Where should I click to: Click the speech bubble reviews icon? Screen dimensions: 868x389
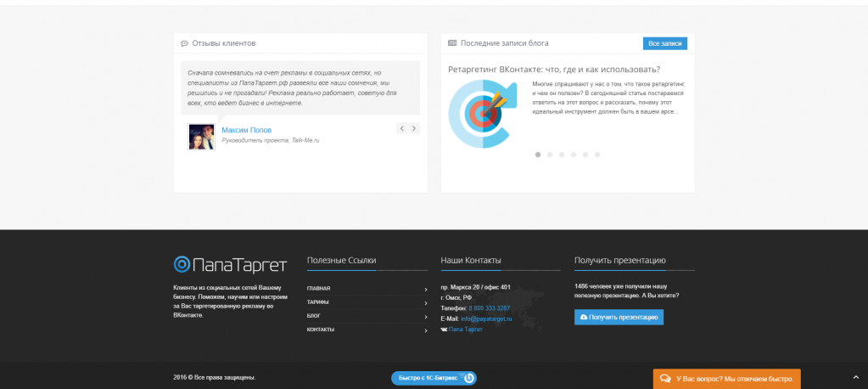pyautogui.click(x=184, y=43)
